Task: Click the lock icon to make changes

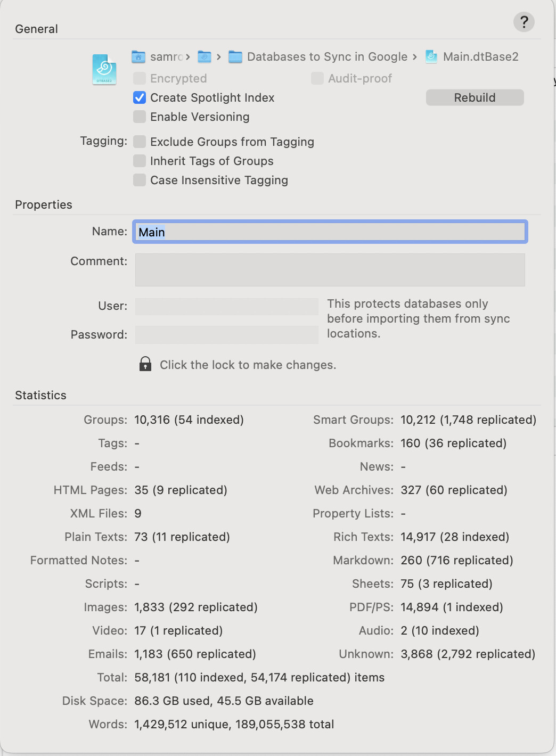Action: (145, 364)
